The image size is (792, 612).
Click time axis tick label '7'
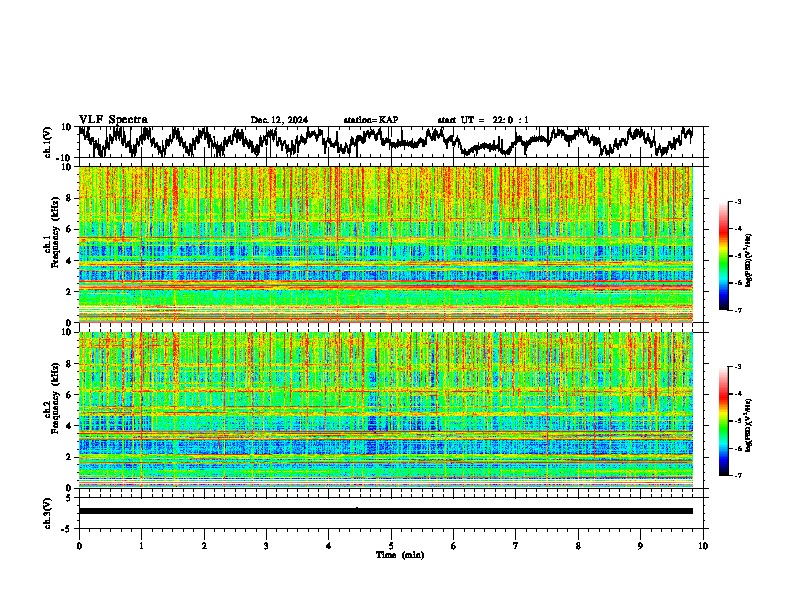(x=516, y=546)
